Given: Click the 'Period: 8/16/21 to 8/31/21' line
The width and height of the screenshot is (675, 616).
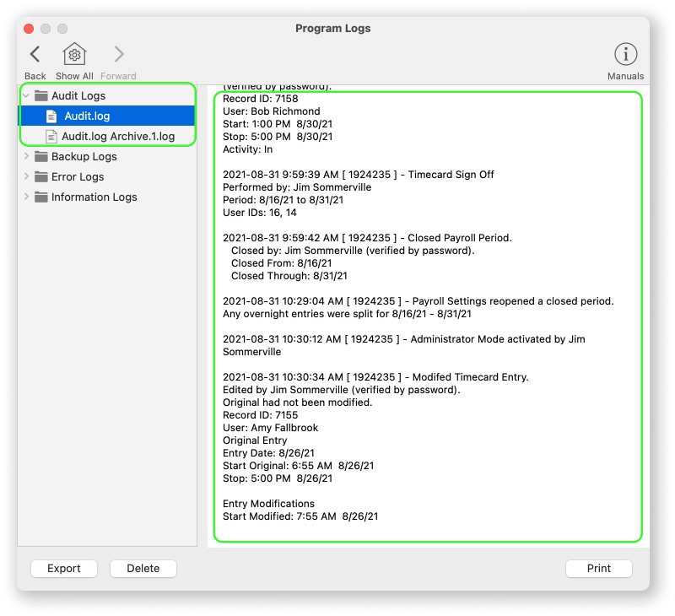Looking at the screenshot, I should coord(283,200).
